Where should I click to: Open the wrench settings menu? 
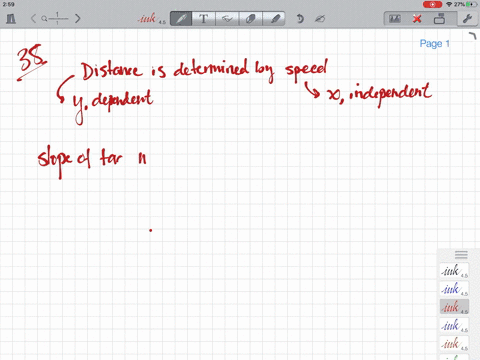(x=467, y=19)
